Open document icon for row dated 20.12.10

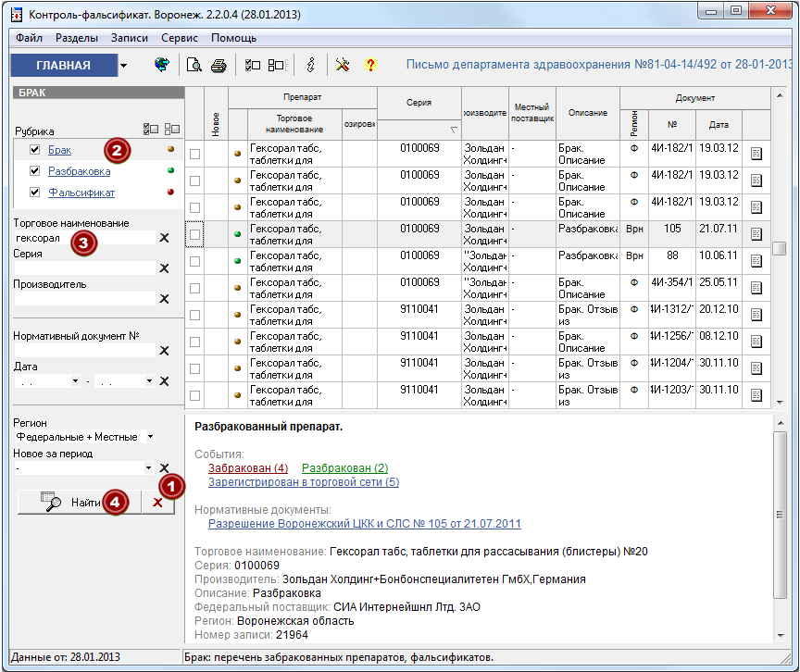[x=756, y=315]
